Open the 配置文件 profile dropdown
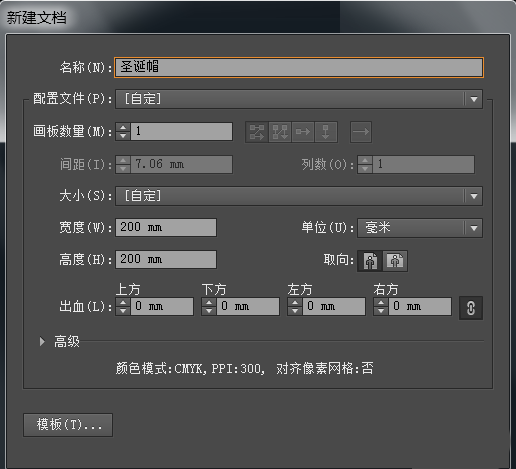Image resolution: width=516 pixels, height=469 pixels. point(299,99)
